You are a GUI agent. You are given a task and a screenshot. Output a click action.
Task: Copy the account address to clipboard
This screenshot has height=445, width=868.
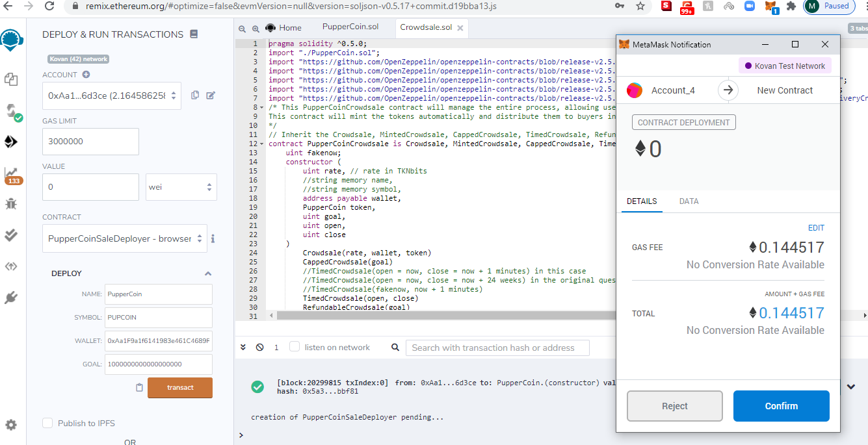[195, 95]
